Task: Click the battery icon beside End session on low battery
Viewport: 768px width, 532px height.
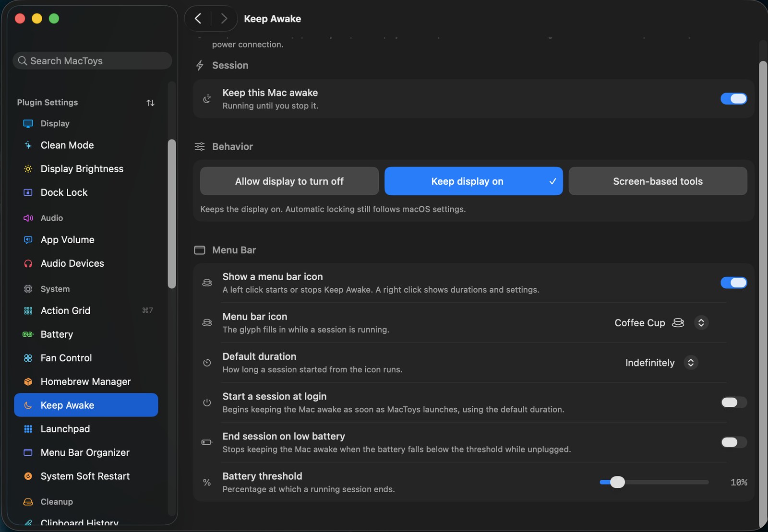Action: click(x=207, y=442)
